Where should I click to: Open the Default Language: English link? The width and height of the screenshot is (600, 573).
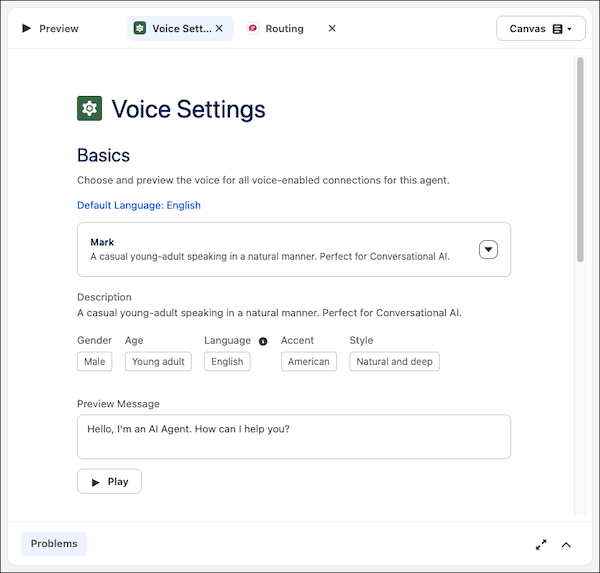click(x=139, y=205)
